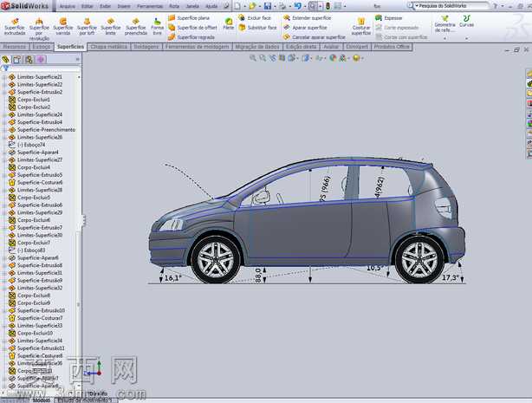Open the PropertyManager panel tab
This screenshot has height=403, width=532.
click(17, 60)
